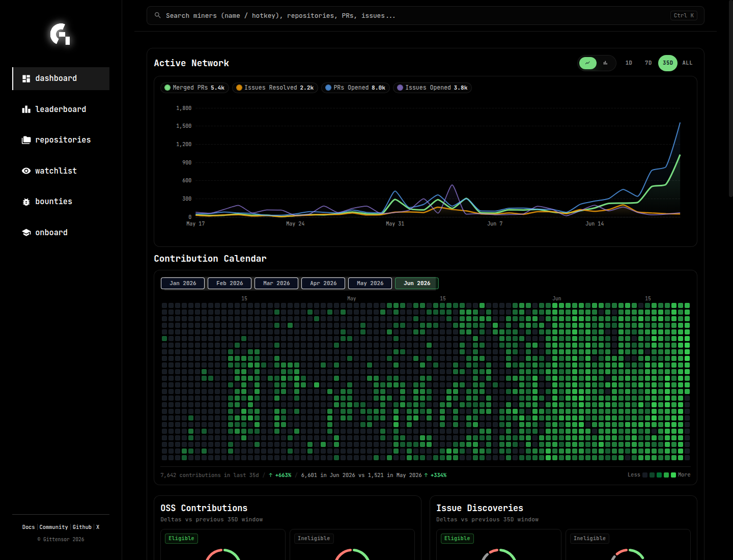Click the Ctrl K shortcut badge
This screenshot has height=560, width=733.
click(x=684, y=15)
